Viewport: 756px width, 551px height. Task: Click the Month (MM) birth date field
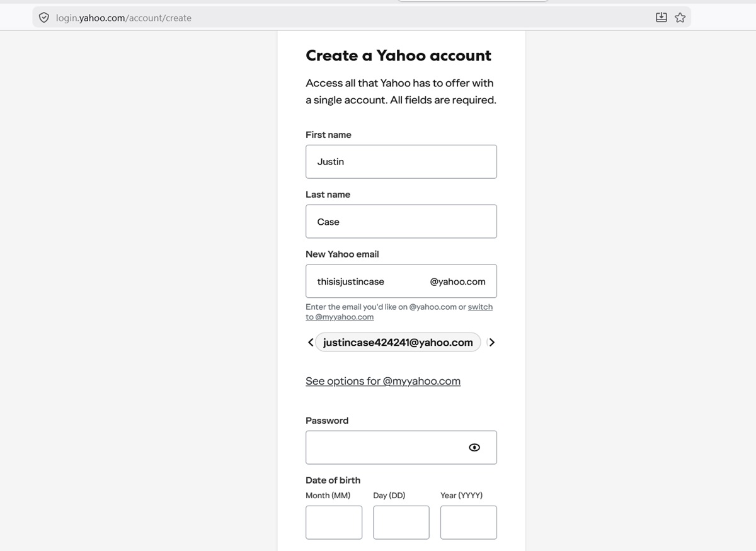(333, 522)
